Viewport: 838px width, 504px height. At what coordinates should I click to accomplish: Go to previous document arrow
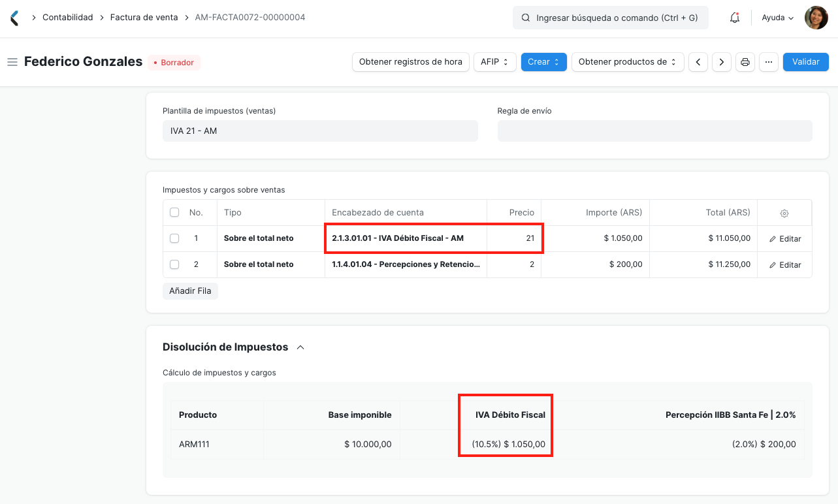click(698, 62)
